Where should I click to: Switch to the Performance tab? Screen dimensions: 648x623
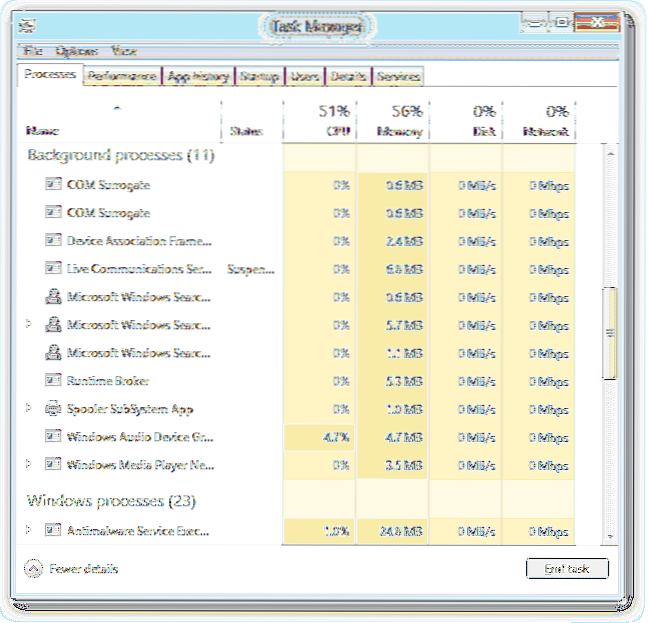121,76
